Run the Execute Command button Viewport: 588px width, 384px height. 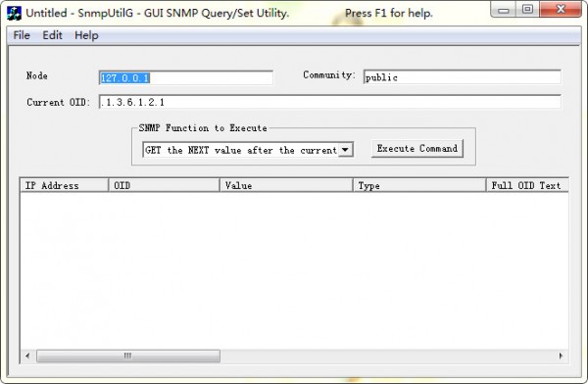[417, 149]
